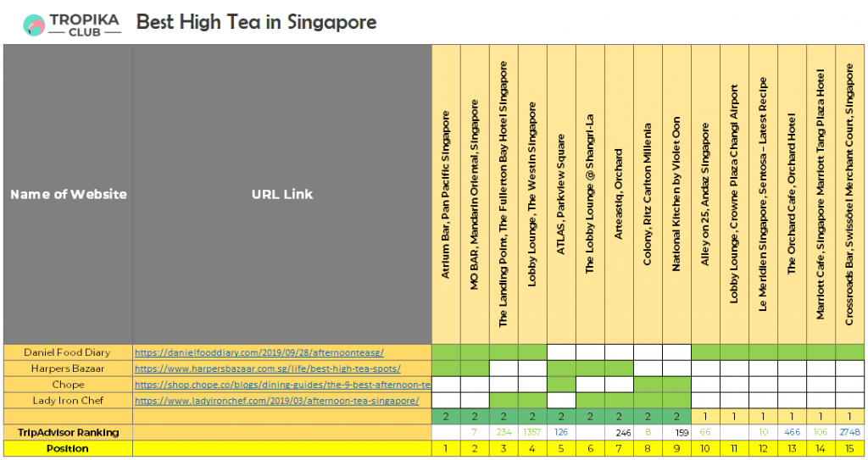Click the 'The Lobby Lounge @ Shangri-La' header
Viewport: 868px width, 460px height.
pyautogui.click(x=590, y=194)
